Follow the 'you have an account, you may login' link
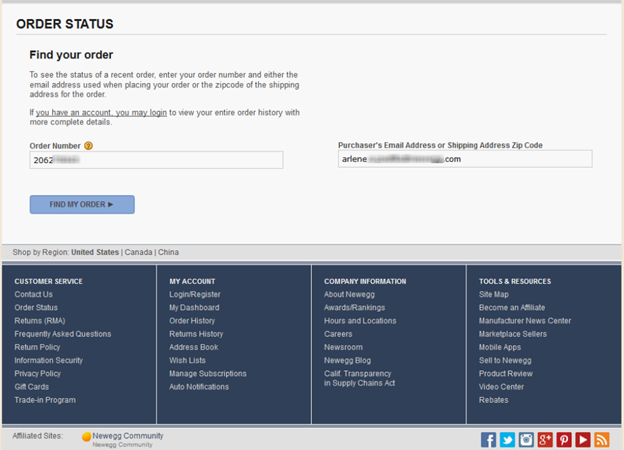 [x=101, y=113]
